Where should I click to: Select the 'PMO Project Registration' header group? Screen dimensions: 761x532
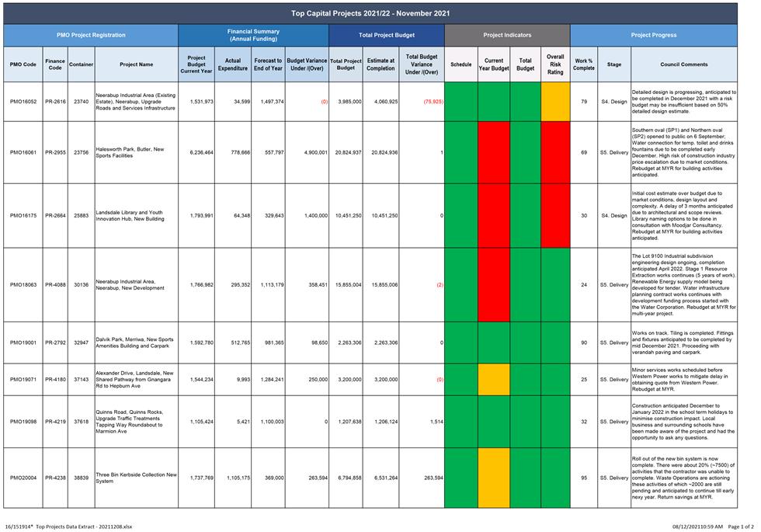coord(91,35)
